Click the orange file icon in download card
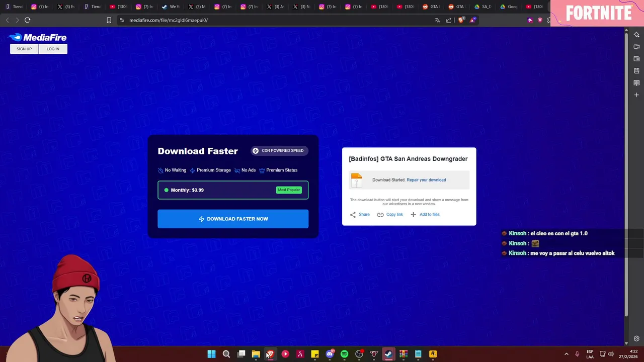Screen dimensions: 644x362 point(357,180)
